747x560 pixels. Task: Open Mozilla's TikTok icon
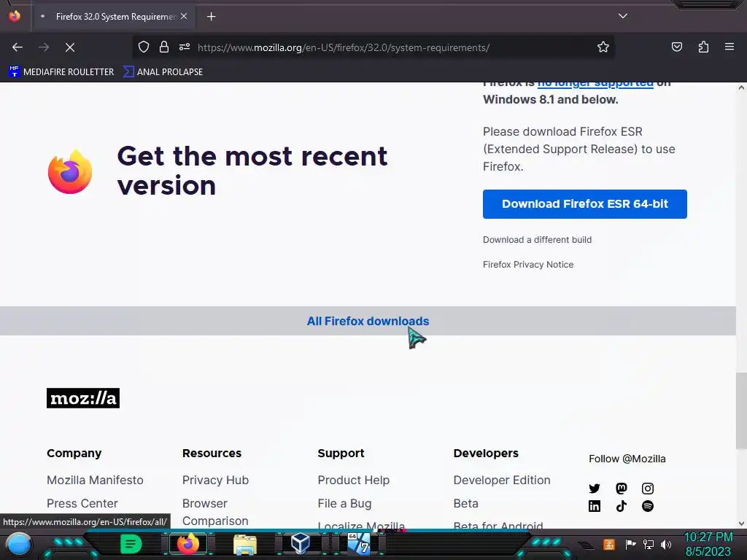point(622,506)
